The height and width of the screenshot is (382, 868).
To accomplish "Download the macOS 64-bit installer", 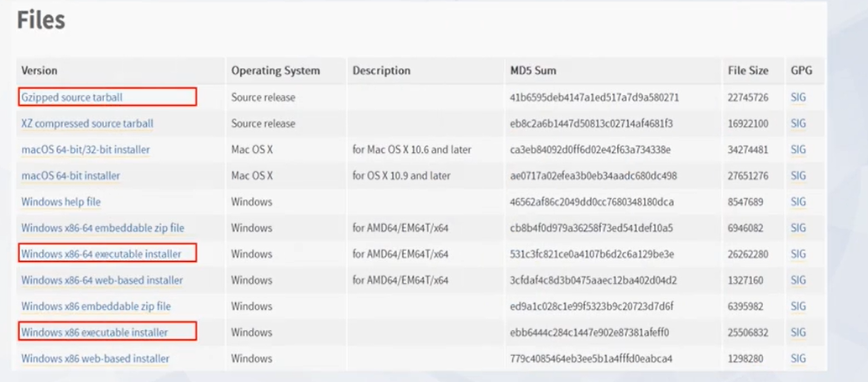I will pyautogui.click(x=71, y=175).
